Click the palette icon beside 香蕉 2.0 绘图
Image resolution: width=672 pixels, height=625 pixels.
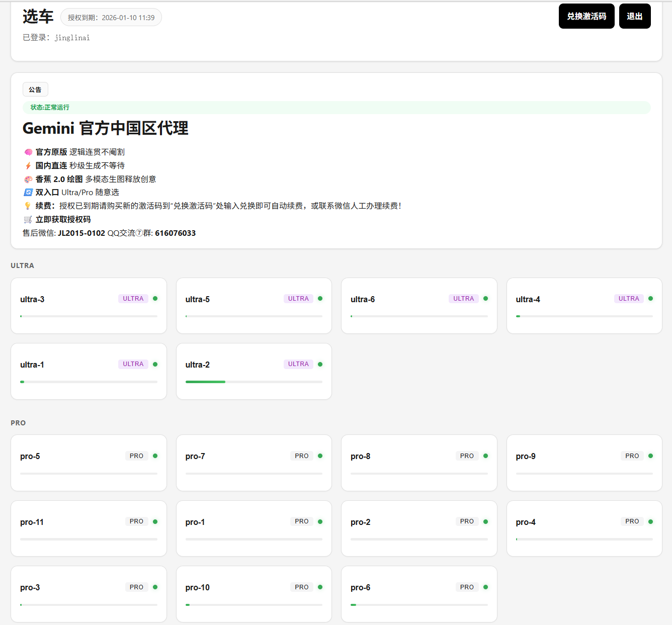[28, 179]
